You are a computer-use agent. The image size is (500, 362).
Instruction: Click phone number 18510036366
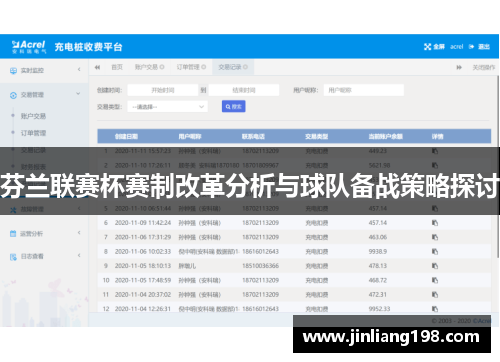[x=260, y=266]
